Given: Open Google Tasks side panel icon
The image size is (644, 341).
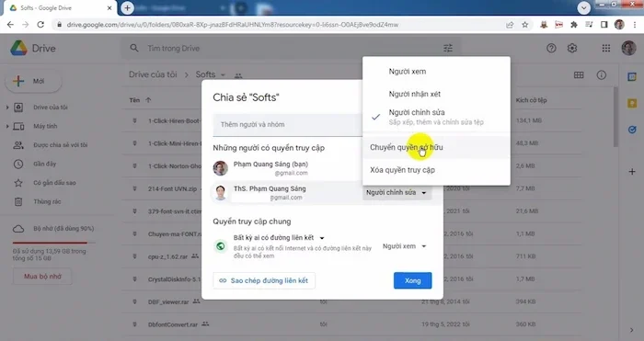Looking at the screenshot, I should [632, 130].
